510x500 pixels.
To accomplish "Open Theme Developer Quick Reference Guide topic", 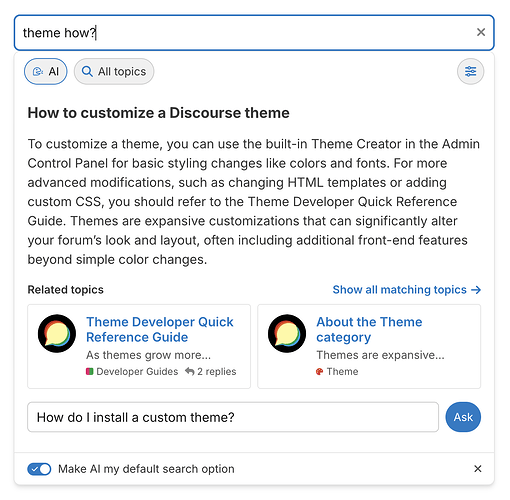I will 160,329.
